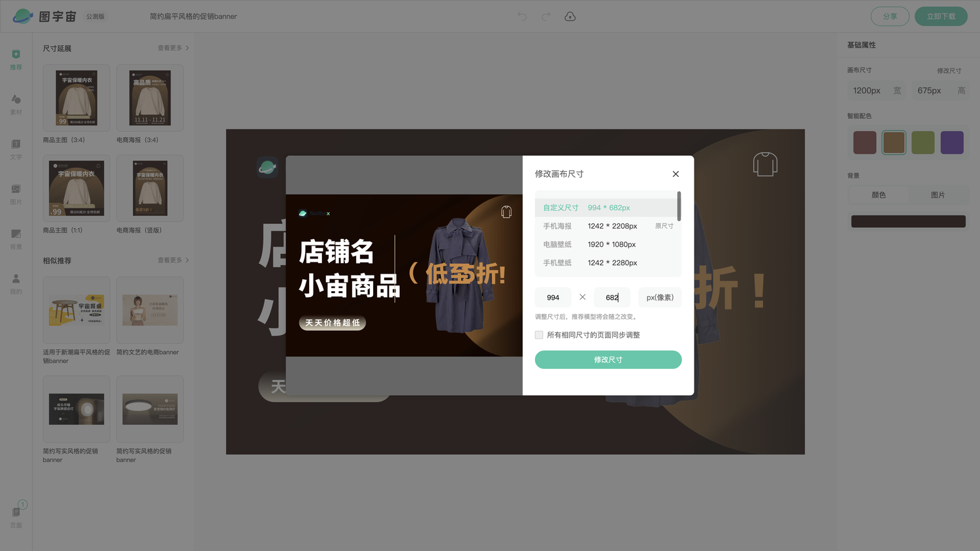
Task: Switch to the 图片 background tab
Action: click(x=938, y=195)
